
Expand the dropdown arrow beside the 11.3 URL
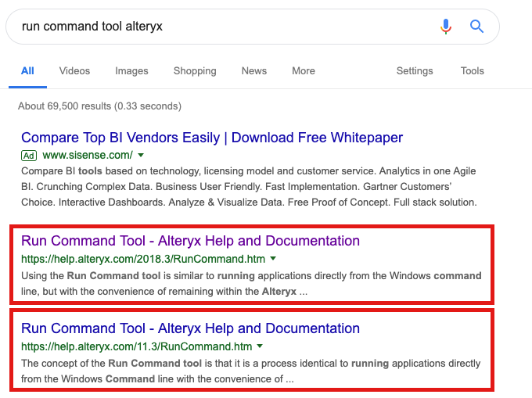(260, 346)
